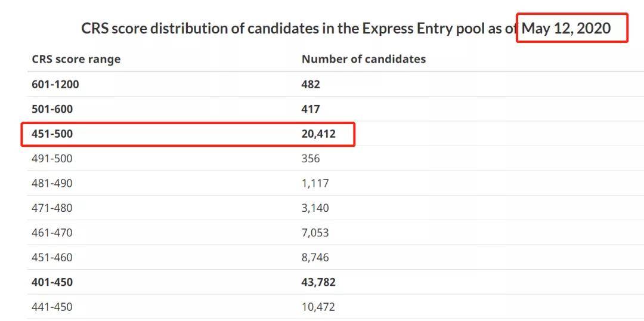Select the 491-500 score range cell
Viewport: 644px width, 321px height.
[x=52, y=159]
